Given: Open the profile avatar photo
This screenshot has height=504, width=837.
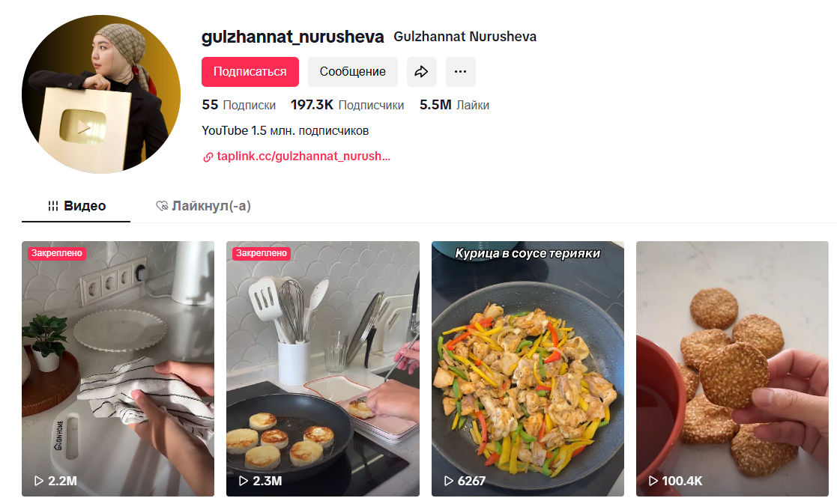Looking at the screenshot, I should click(101, 94).
